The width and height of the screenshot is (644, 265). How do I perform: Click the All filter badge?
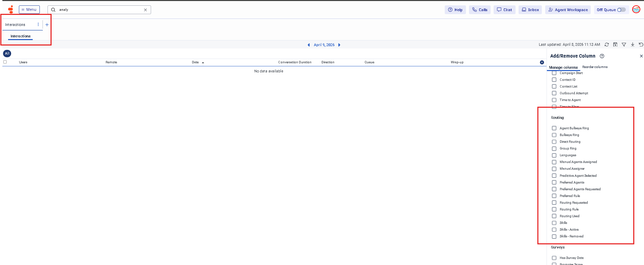click(x=7, y=54)
